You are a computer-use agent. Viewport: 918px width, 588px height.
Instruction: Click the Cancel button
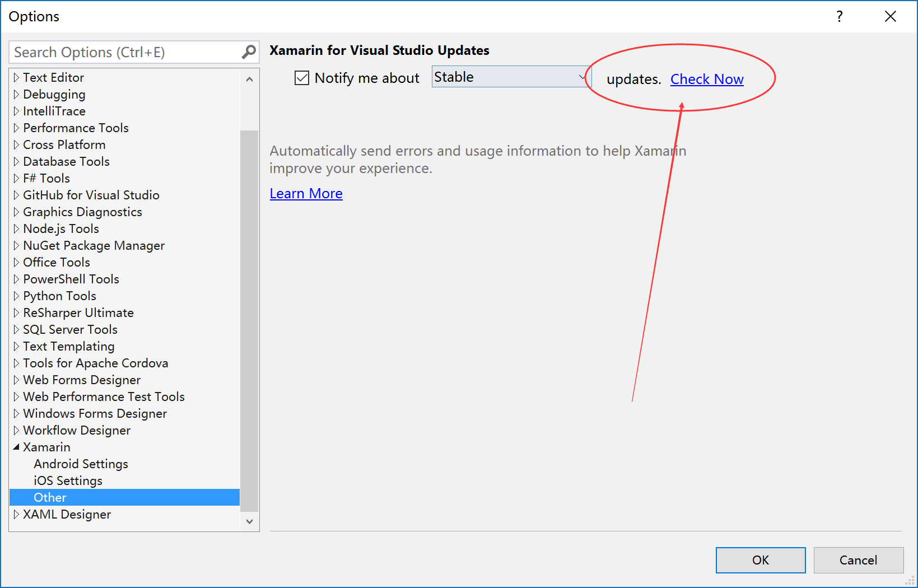click(x=858, y=560)
